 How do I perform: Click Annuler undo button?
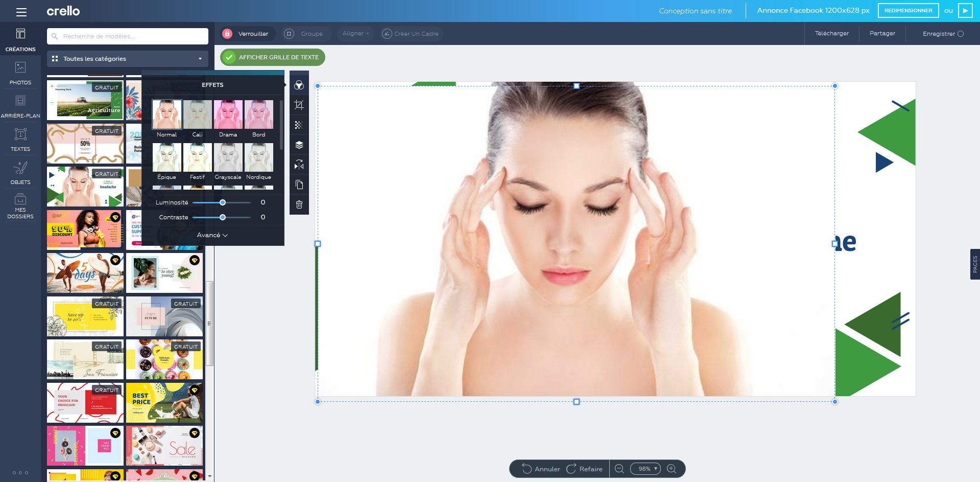pos(541,469)
